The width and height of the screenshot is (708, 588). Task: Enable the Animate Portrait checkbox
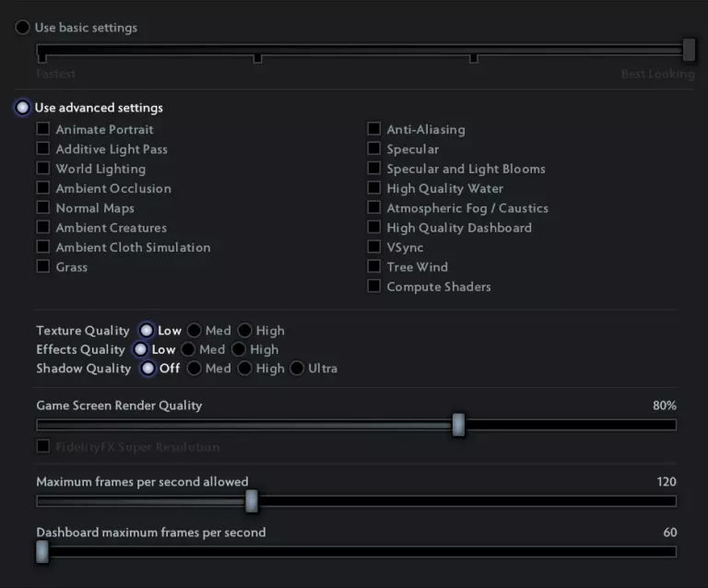[x=43, y=129]
